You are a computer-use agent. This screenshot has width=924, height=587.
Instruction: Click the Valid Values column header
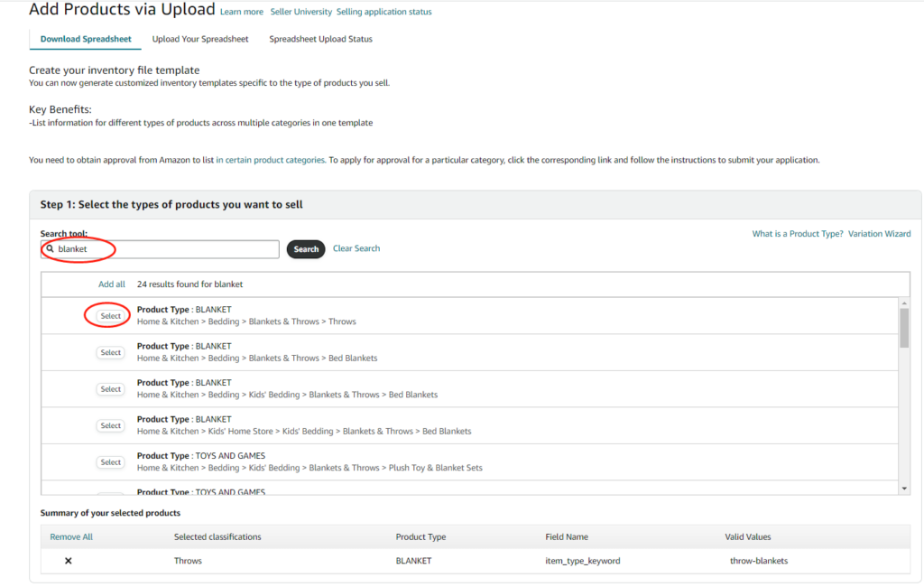(x=748, y=536)
